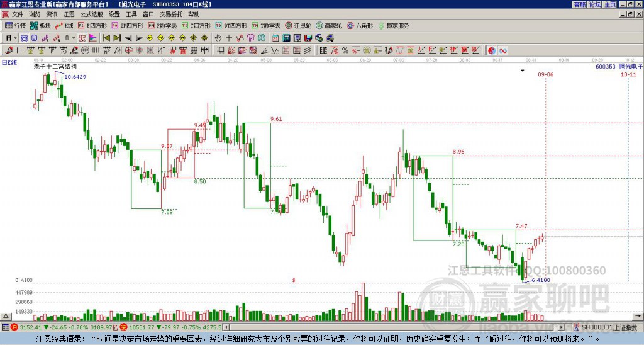Click the 8.96 price level label
Screen dimensions: 644x345
coord(458,152)
